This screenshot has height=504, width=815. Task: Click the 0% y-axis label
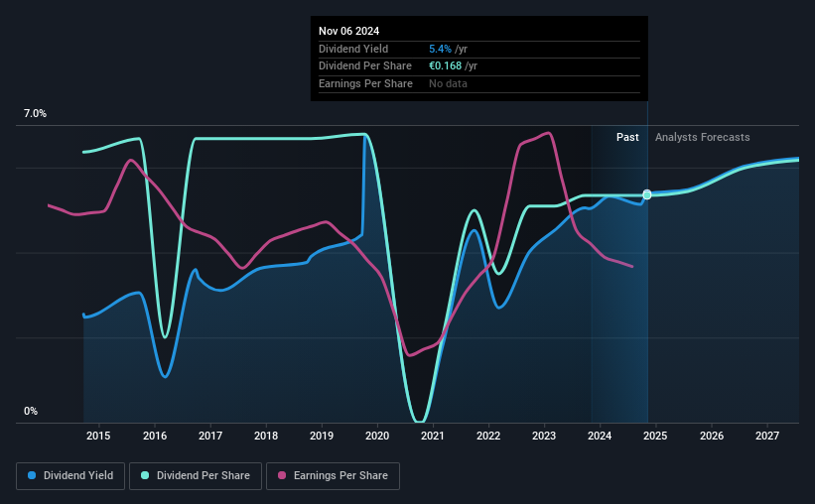pos(31,411)
